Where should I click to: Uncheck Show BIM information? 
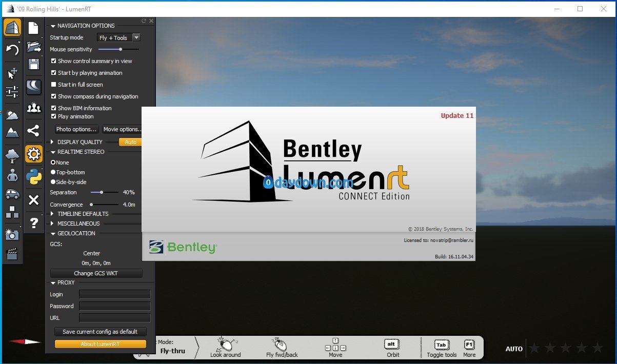tap(54, 108)
